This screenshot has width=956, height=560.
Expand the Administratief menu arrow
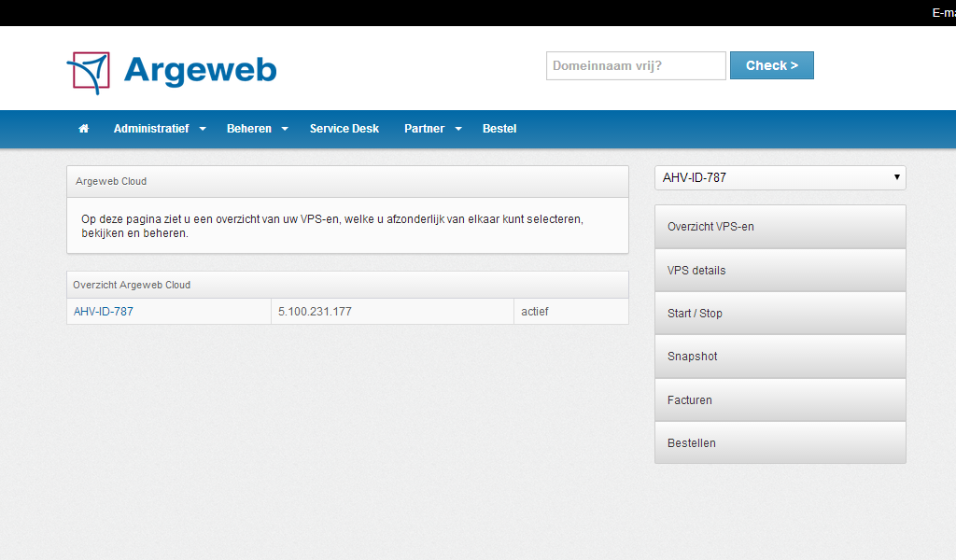[203, 129]
